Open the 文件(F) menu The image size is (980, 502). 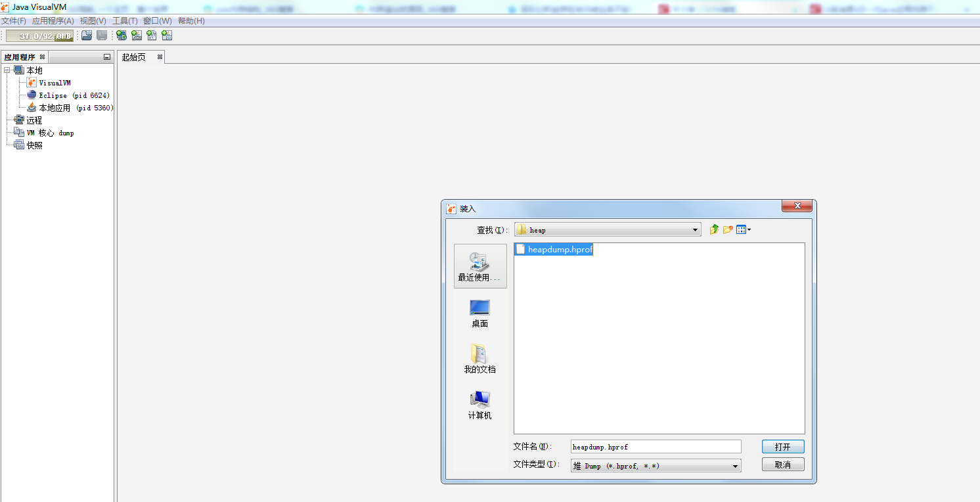pos(14,21)
